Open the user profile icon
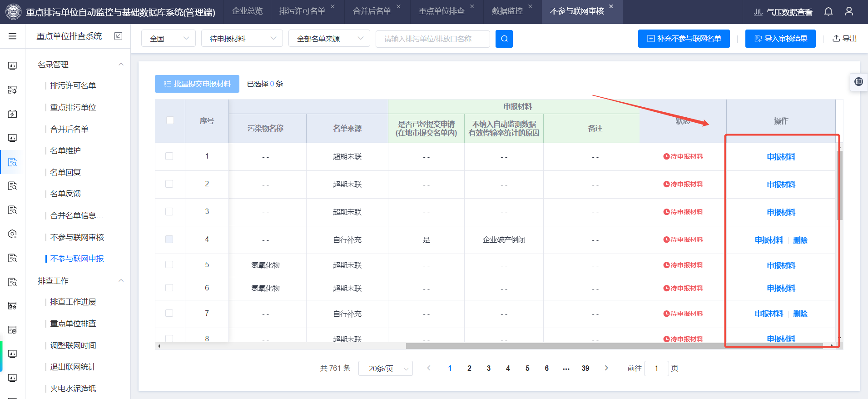 pos(849,11)
